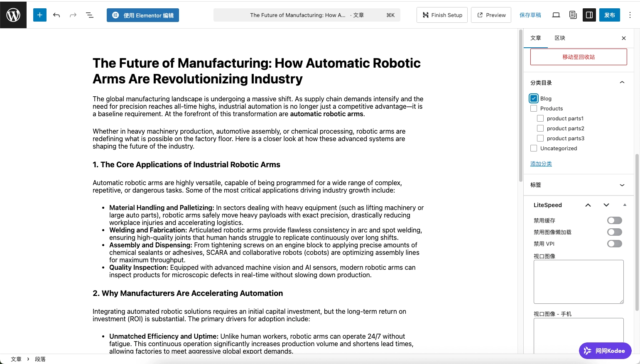
Task: Toggle the 禁用缓存 switch
Action: coord(615,220)
